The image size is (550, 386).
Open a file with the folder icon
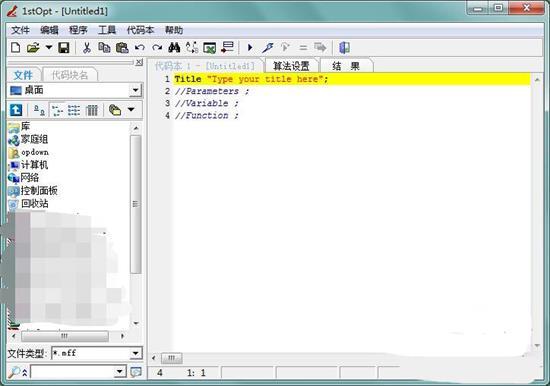[33, 47]
